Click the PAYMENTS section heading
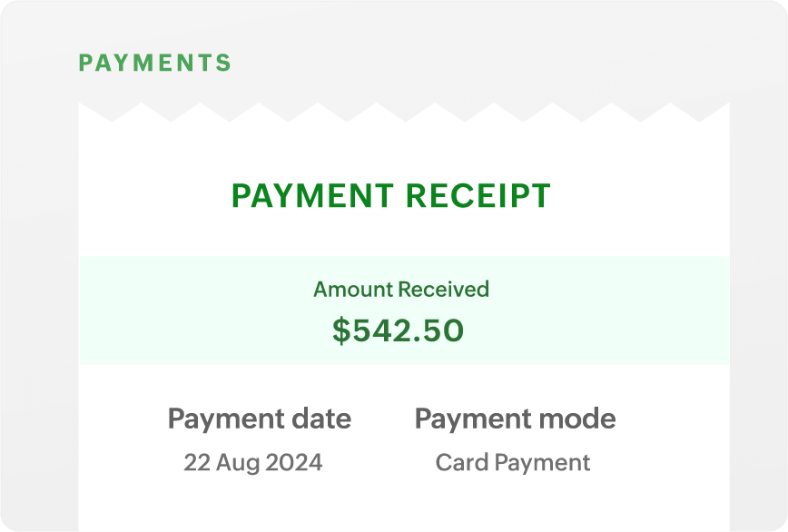 (x=155, y=64)
